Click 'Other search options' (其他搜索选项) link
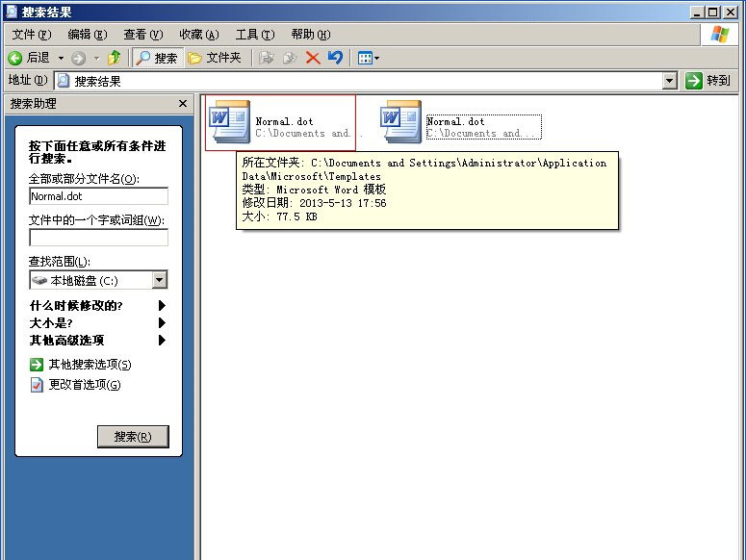The width and height of the screenshot is (746, 560). pos(90,365)
